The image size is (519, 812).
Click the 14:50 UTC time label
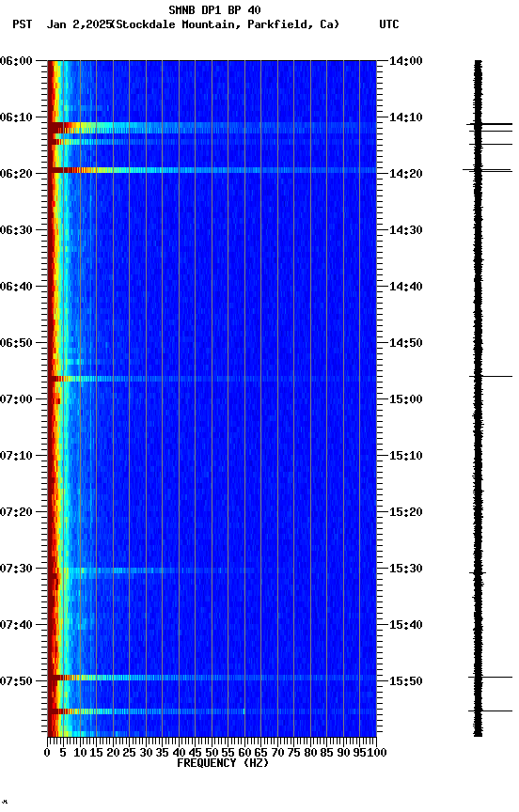pyautogui.click(x=406, y=343)
